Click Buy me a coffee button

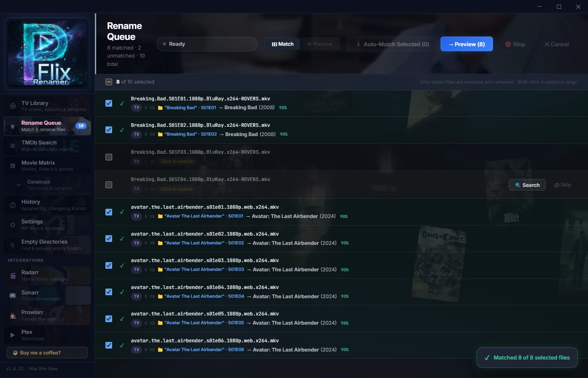click(x=47, y=353)
